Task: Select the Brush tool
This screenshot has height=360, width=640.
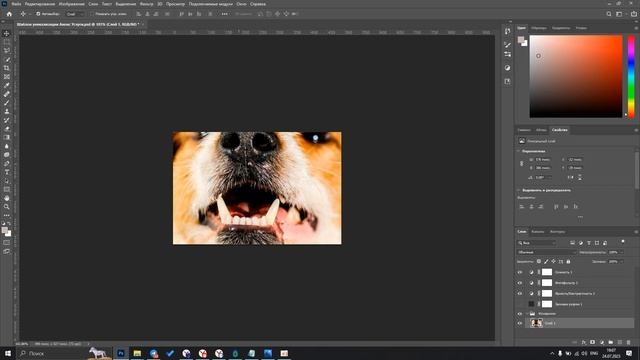Action: coord(7,103)
